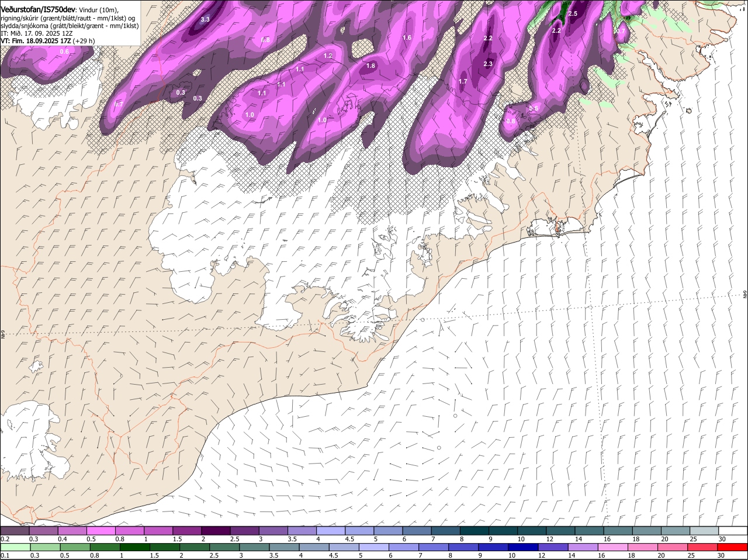Select the pale green 0.1–0.3 swatch in the green legend
748x560 pixels.
point(16,547)
